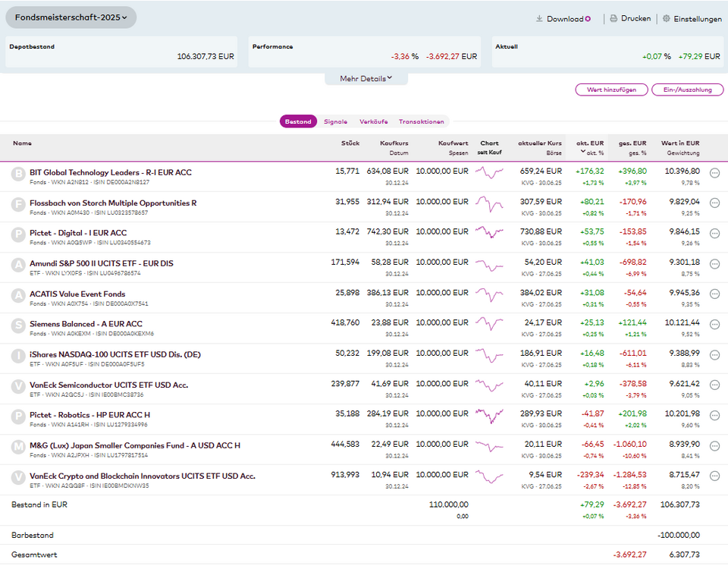Open options menu for BIT Global Technology Leaders

(x=714, y=174)
